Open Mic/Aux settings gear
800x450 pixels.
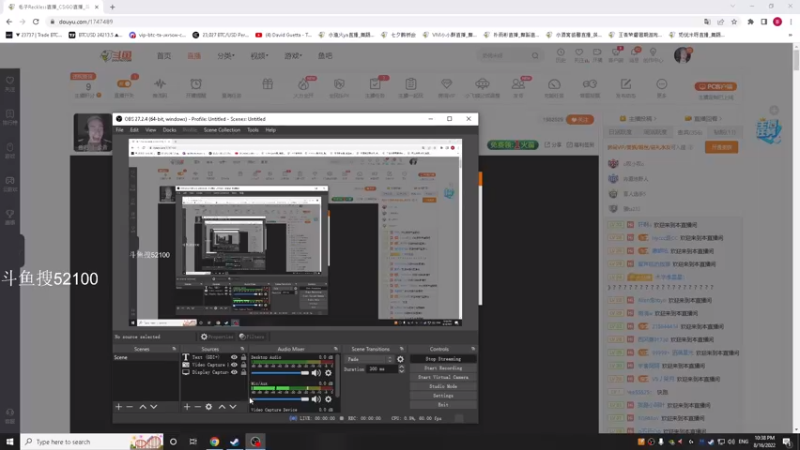(328, 399)
